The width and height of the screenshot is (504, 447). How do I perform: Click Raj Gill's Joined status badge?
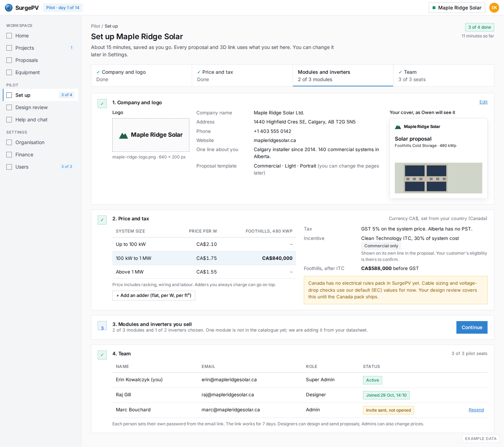point(386,395)
